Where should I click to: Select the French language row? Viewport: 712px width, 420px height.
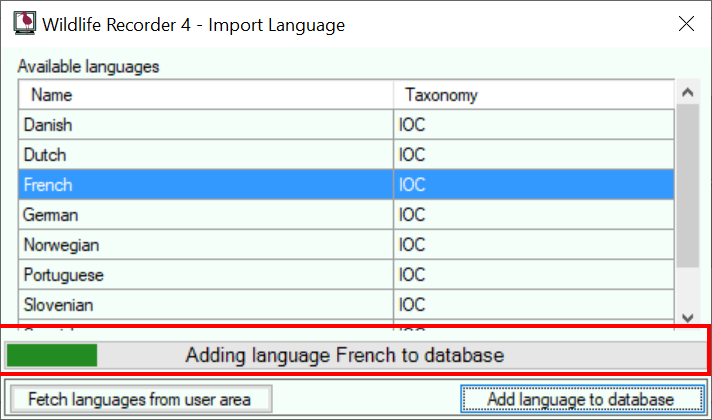pos(346,184)
